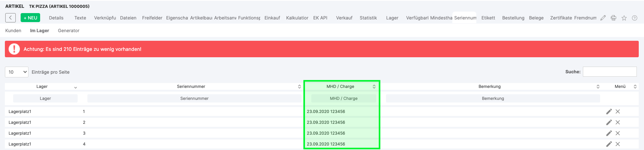644x150 pixels.
Task: Edit serial number 1 row with pencil
Action: [609, 111]
